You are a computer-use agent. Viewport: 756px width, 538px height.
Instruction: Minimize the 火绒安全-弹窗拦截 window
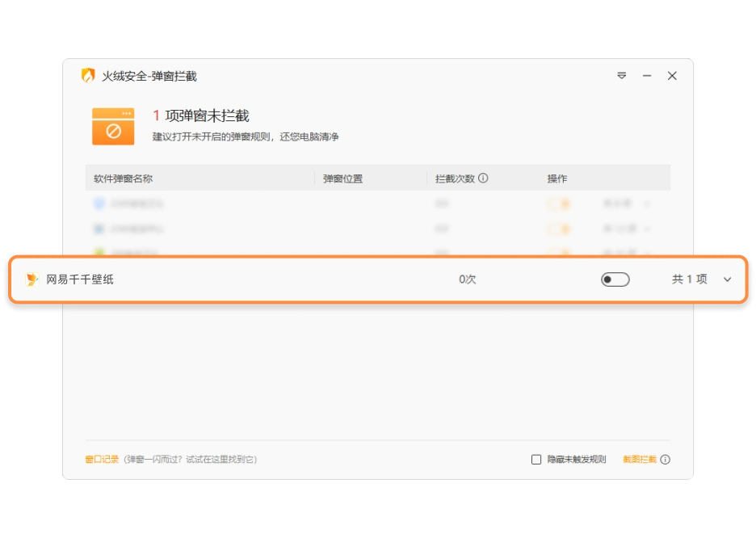click(x=647, y=76)
